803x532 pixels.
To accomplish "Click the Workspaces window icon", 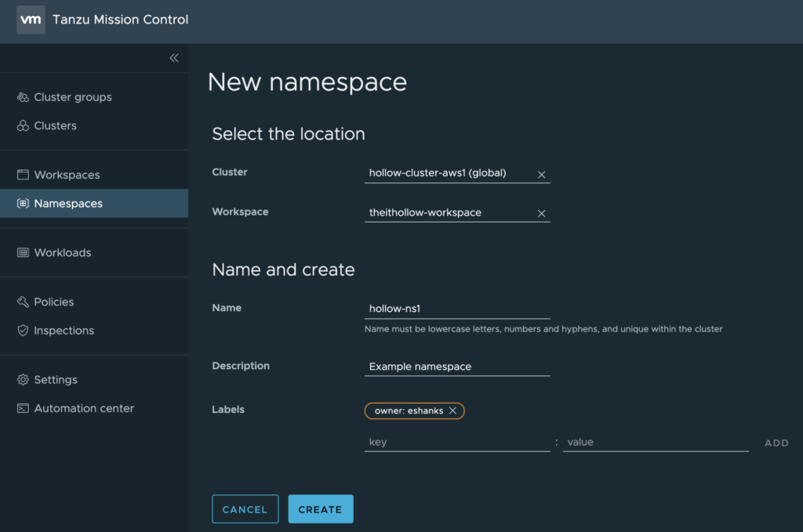I will [23, 175].
